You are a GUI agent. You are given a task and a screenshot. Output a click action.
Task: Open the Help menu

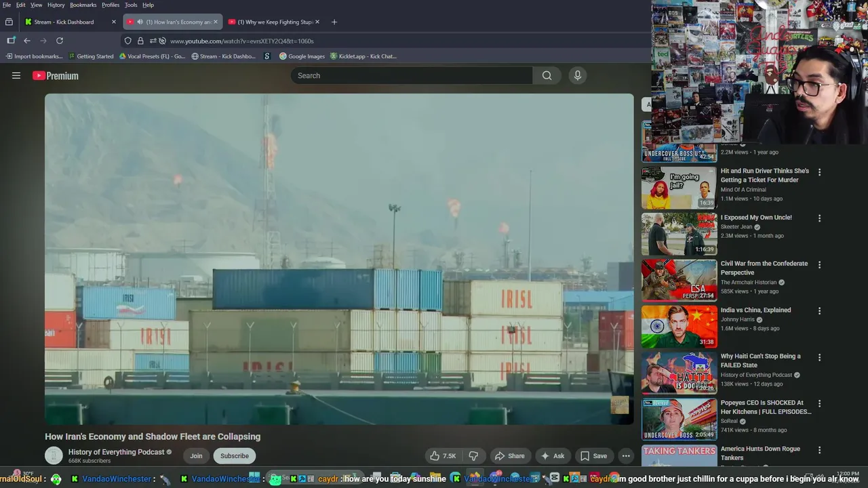[x=148, y=5]
